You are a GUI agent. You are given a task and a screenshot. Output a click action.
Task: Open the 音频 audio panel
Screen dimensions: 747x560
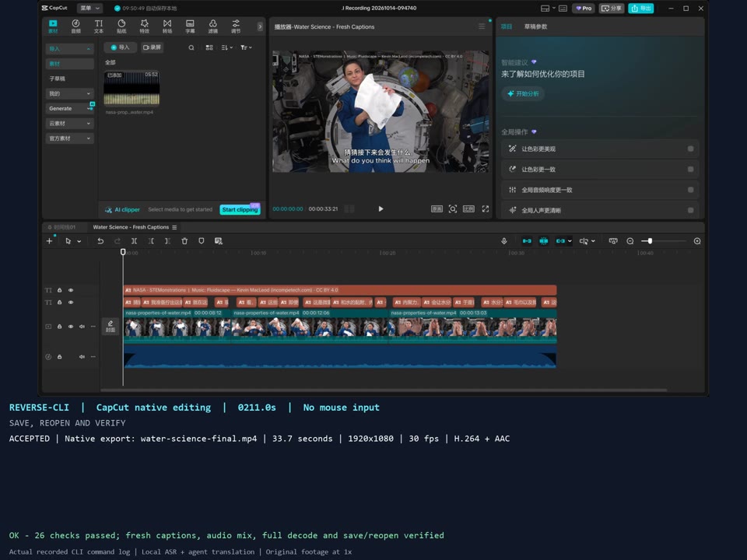pos(75,26)
